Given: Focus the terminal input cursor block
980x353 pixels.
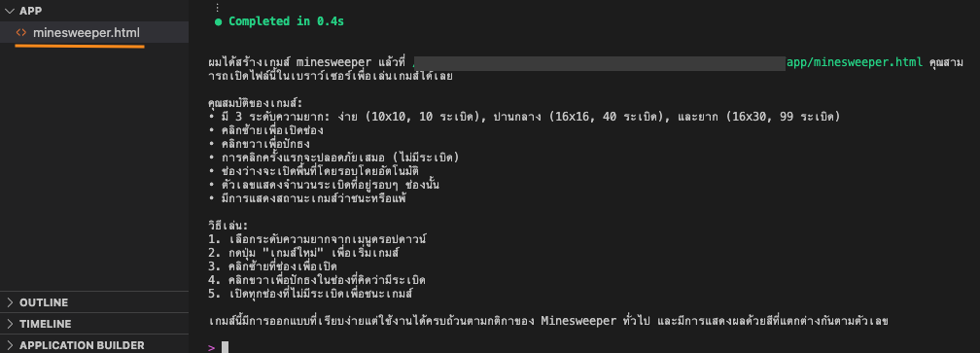Looking at the screenshot, I should [x=225, y=347].
